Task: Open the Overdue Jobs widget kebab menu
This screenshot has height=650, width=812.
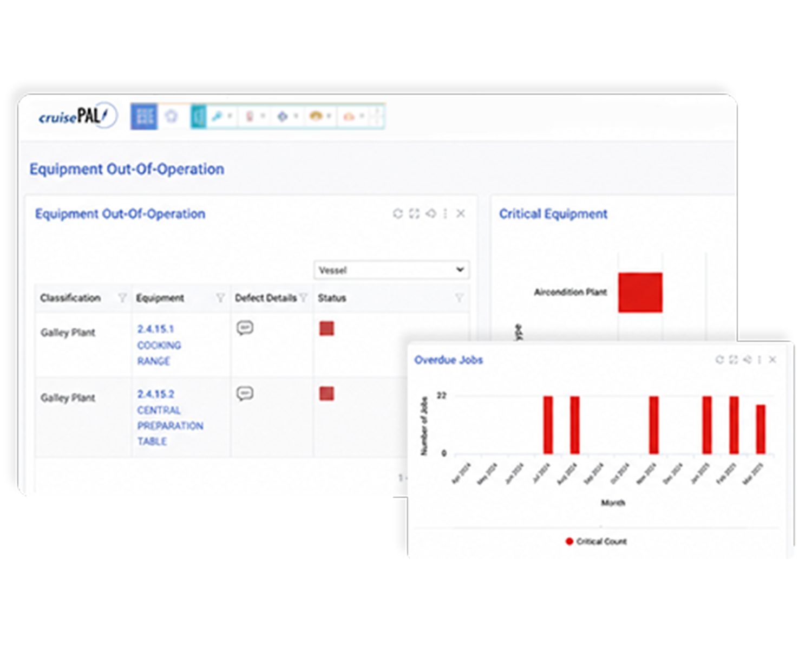Action: click(x=759, y=360)
